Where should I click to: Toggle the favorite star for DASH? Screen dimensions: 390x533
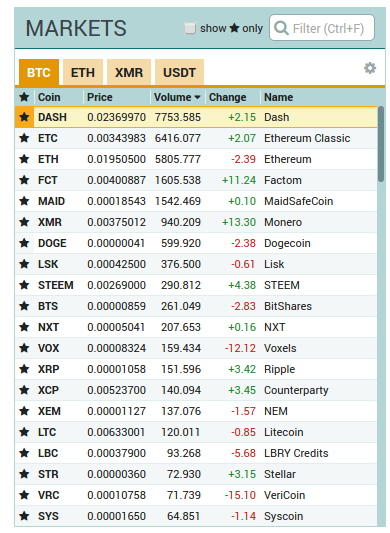24,117
